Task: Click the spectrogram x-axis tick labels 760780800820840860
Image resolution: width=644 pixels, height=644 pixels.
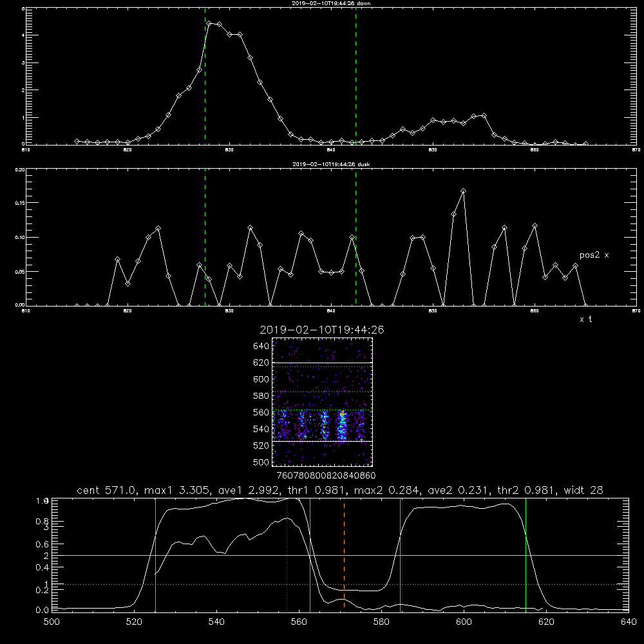Action: coord(326,476)
